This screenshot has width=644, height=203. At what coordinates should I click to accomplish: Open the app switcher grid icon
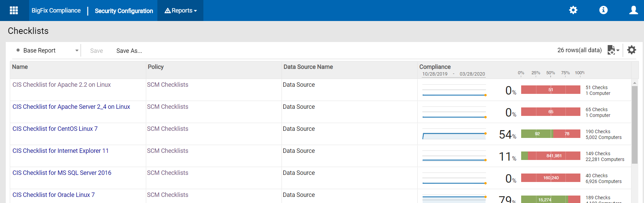[x=14, y=11]
